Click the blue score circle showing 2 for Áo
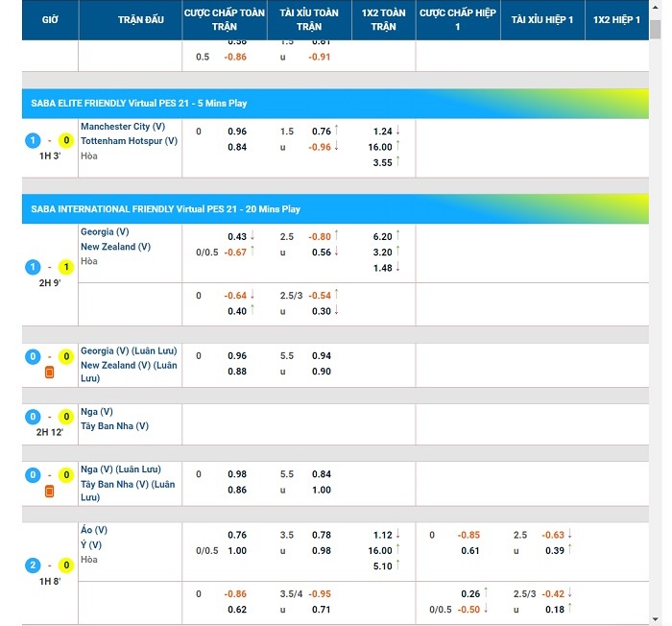The height and width of the screenshot is (626, 672). (x=32, y=566)
